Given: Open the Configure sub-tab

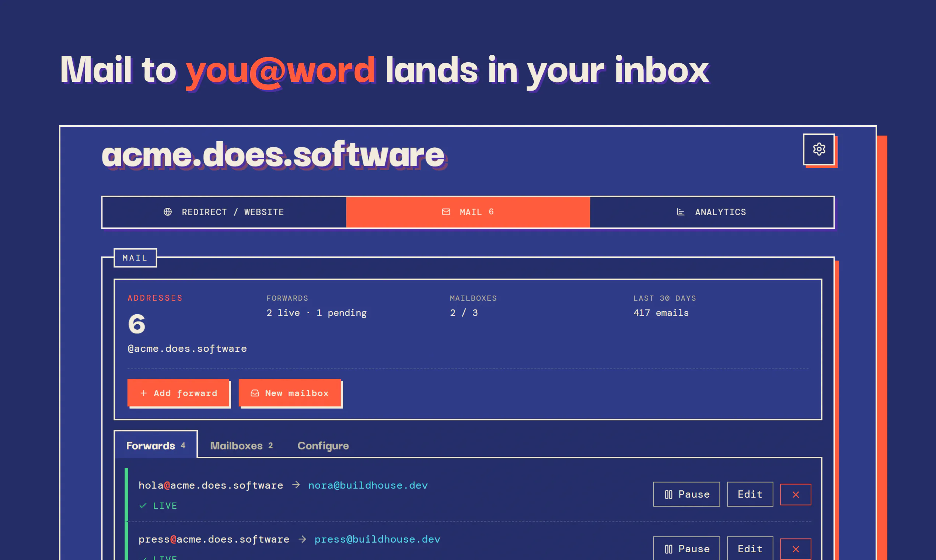Looking at the screenshot, I should [323, 446].
